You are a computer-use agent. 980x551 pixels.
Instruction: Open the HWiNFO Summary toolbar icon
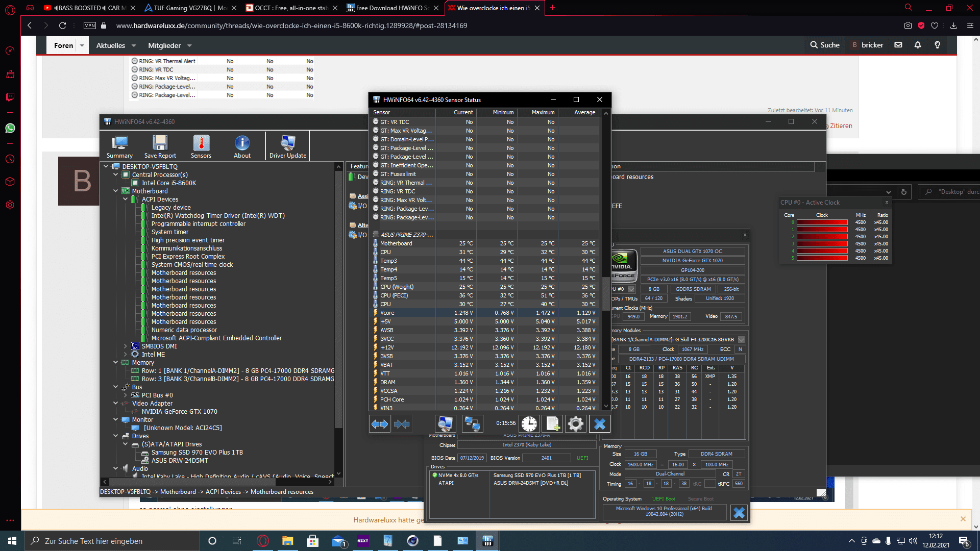tap(119, 146)
